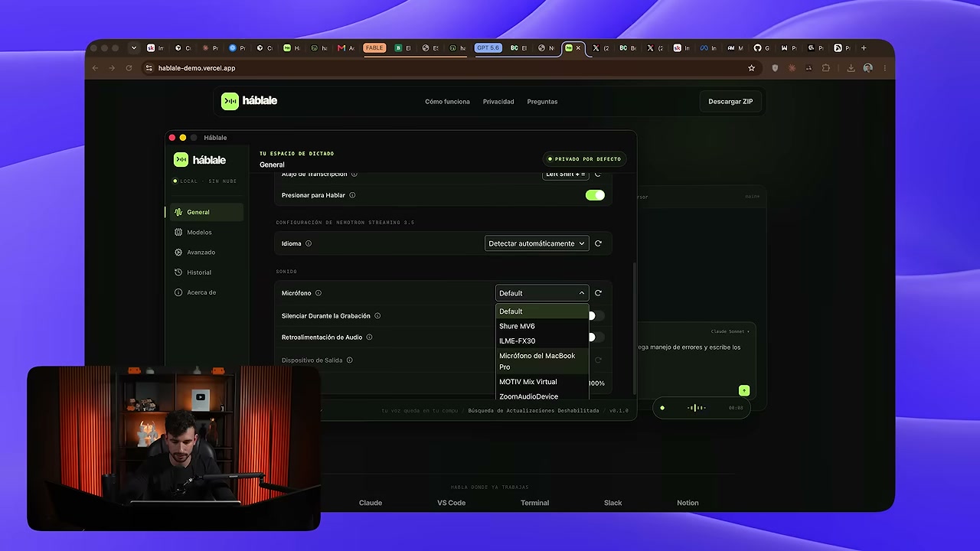
Task: Click green send arrow button in website demo
Action: 743,390
